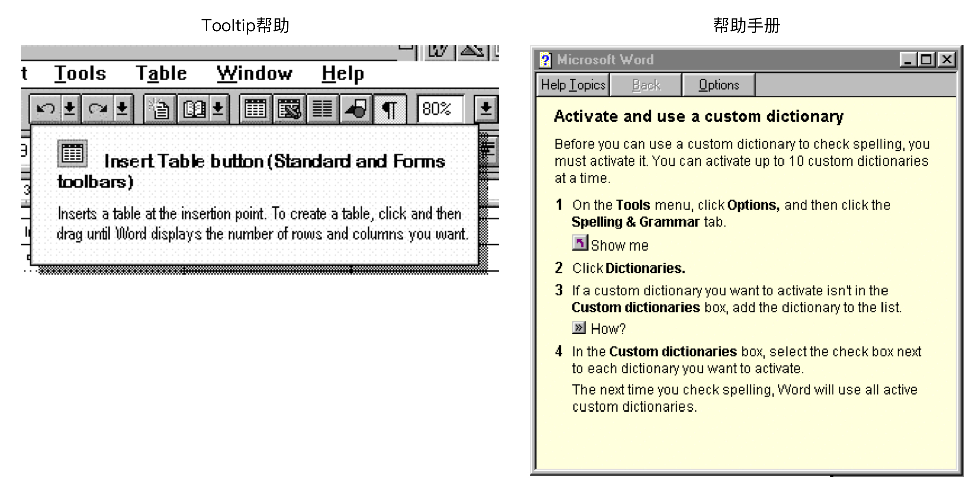This screenshot has width=980, height=493.
Task: Click the Insert Table image inside the tooltip
Action: (x=72, y=153)
